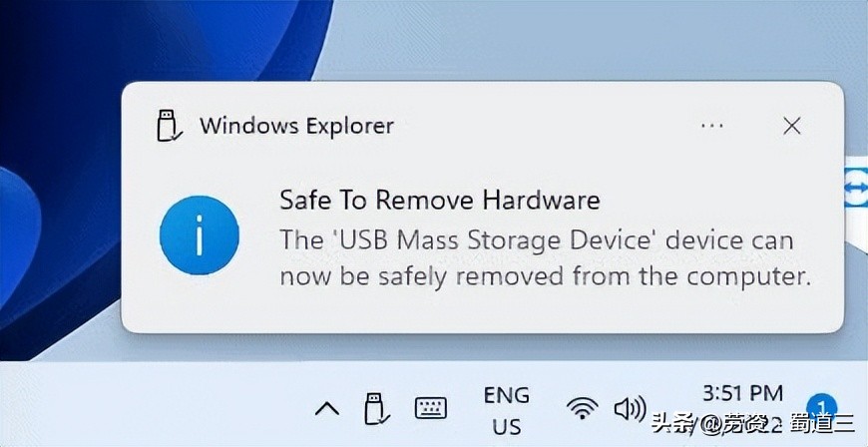
Task: Open Wi-Fi network settings icon
Action: click(582, 409)
